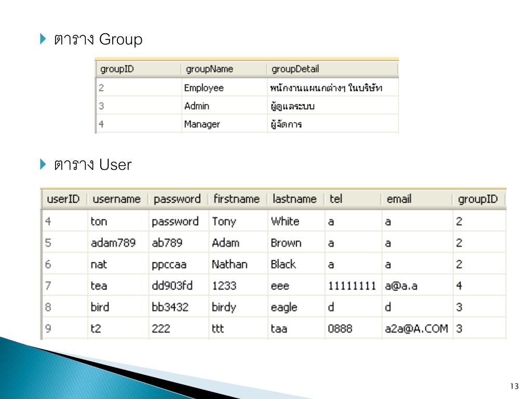Select the userID cell '5'
532x399 pixels.
pyautogui.click(x=65, y=243)
